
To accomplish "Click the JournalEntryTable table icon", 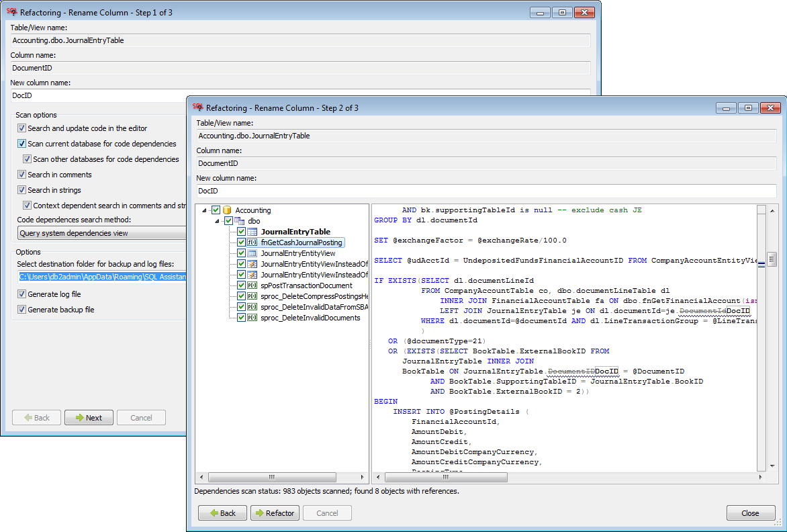I will (252, 232).
